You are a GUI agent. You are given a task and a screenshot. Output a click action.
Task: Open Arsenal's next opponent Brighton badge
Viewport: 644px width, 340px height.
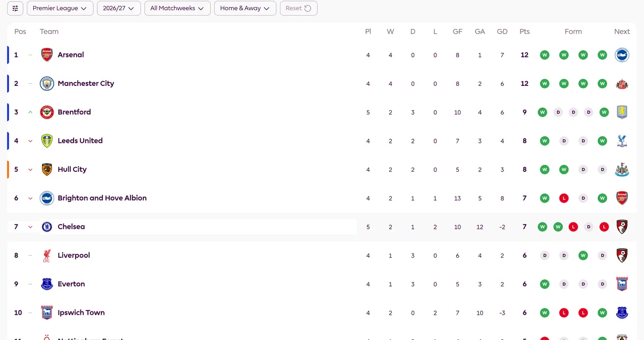pyautogui.click(x=622, y=55)
